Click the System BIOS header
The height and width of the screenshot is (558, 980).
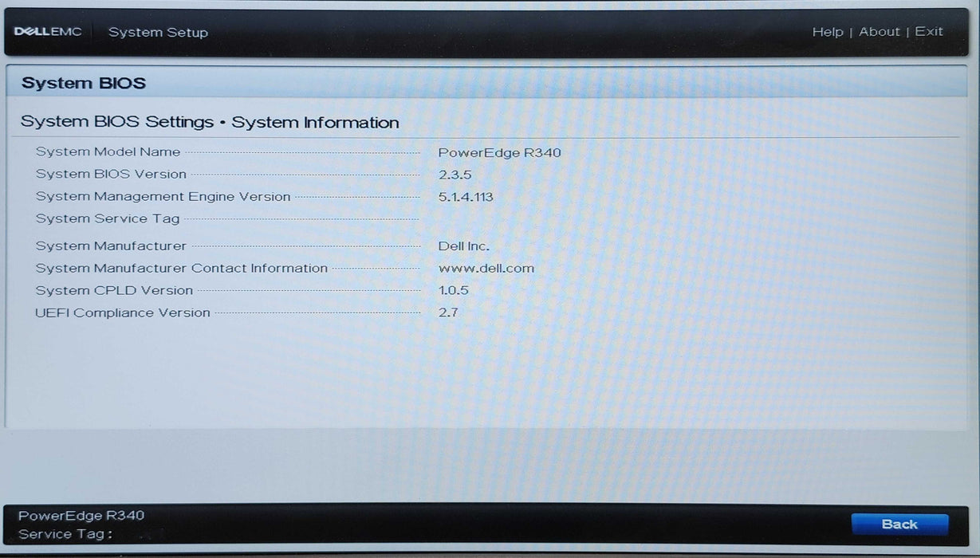84,83
